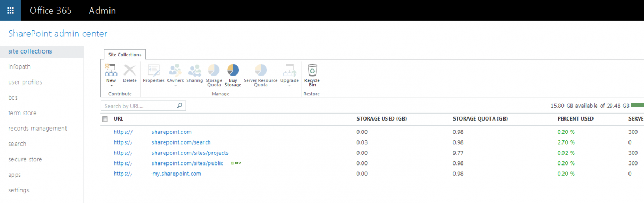
Task: Open secure store in the sidebar
Action: coord(25,159)
